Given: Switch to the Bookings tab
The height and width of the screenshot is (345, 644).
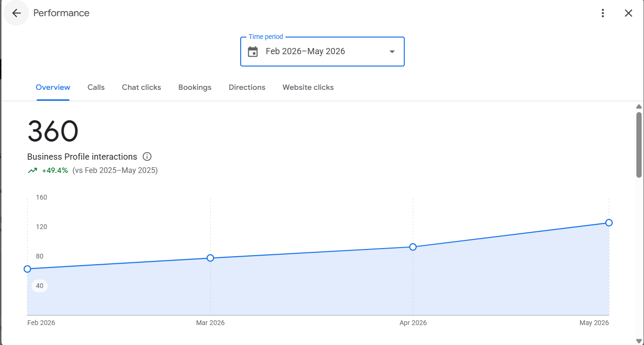Looking at the screenshot, I should tap(195, 87).
